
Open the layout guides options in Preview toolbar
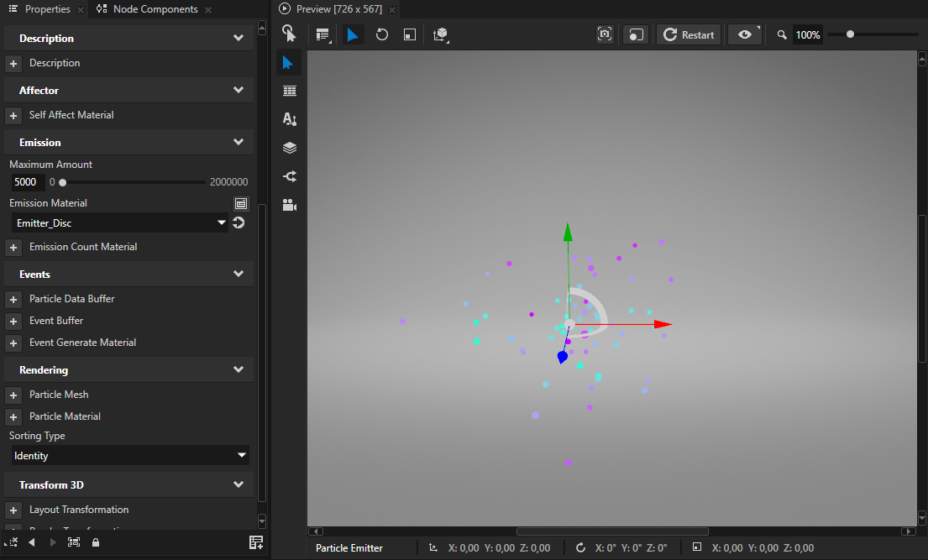tap(322, 35)
